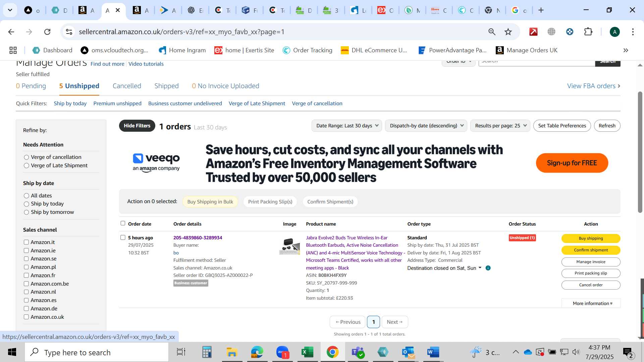Open Excel from the taskbar

(x=307, y=352)
